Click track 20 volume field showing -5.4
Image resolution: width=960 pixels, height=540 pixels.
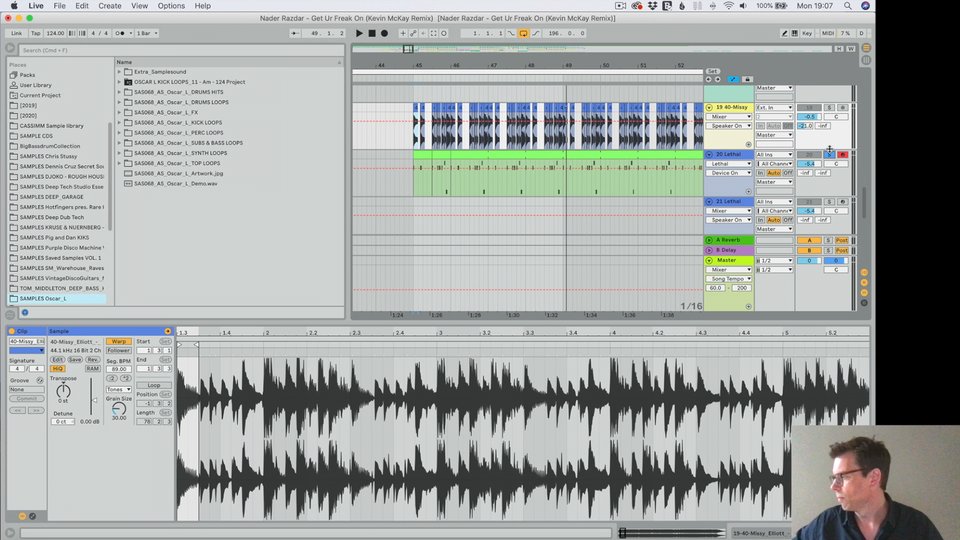pos(809,163)
